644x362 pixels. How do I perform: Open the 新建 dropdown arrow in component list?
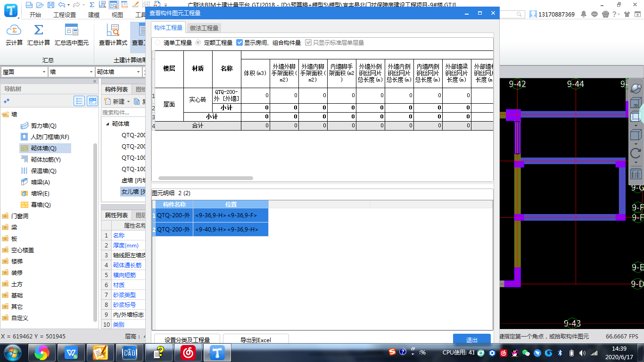pyautogui.click(x=129, y=101)
